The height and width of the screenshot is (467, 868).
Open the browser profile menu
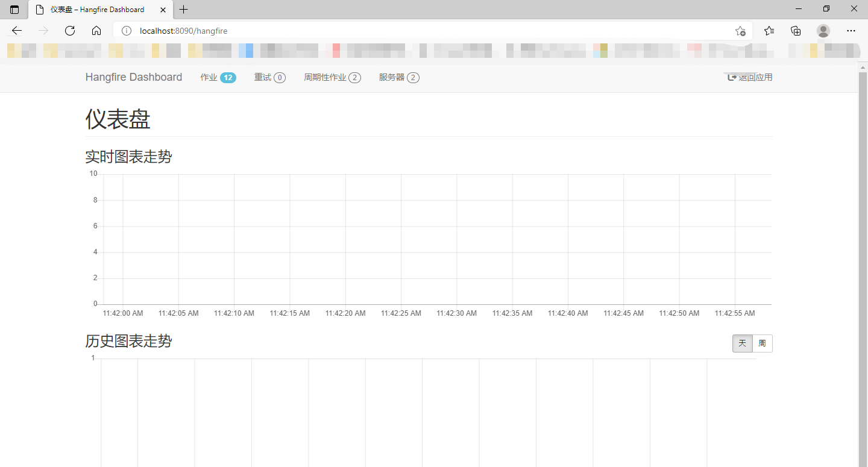coord(823,31)
